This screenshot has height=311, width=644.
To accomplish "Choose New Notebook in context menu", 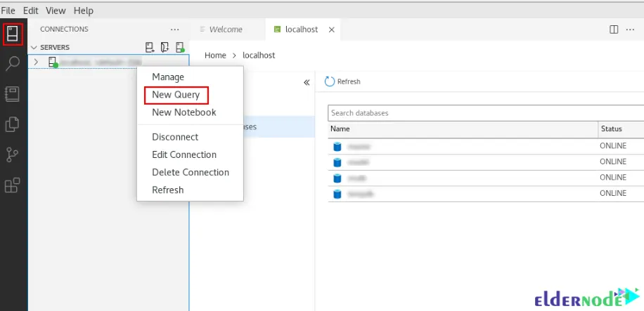I will pyautogui.click(x=183, y=112).
